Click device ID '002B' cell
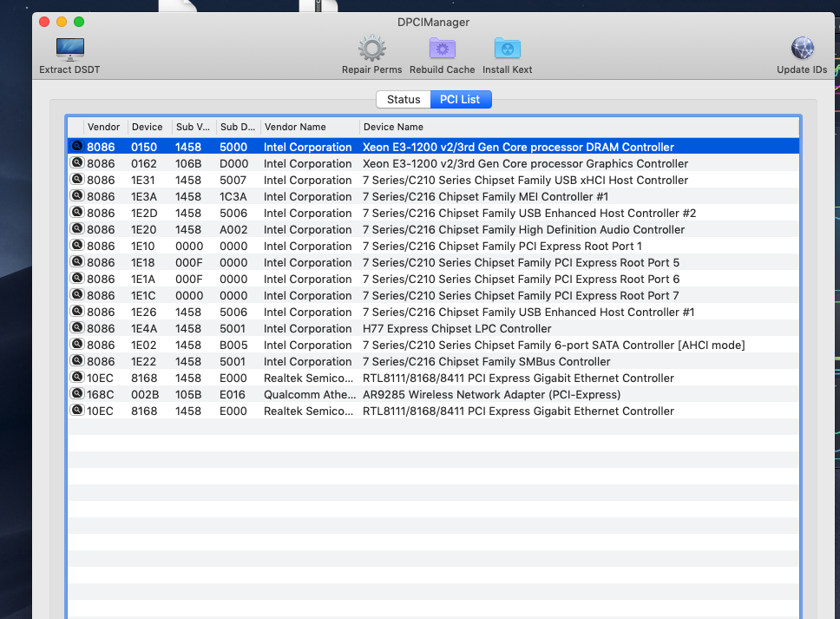Viewport: 840px width, 619px height. pyautogui.click(x=145, y=394)
